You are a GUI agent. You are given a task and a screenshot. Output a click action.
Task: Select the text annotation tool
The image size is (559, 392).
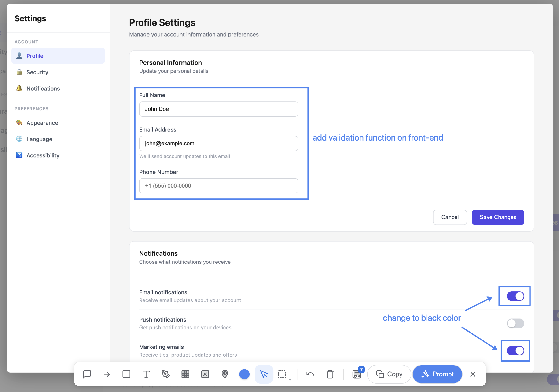[x=146, y=374]
